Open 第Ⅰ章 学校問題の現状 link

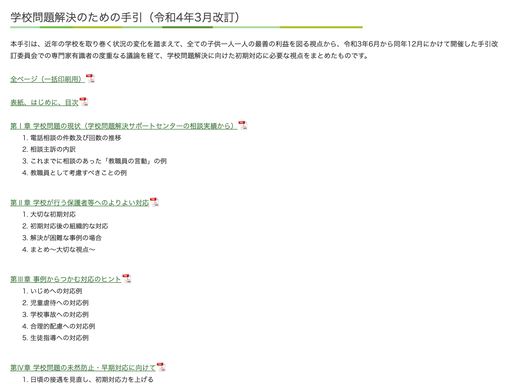123,126
